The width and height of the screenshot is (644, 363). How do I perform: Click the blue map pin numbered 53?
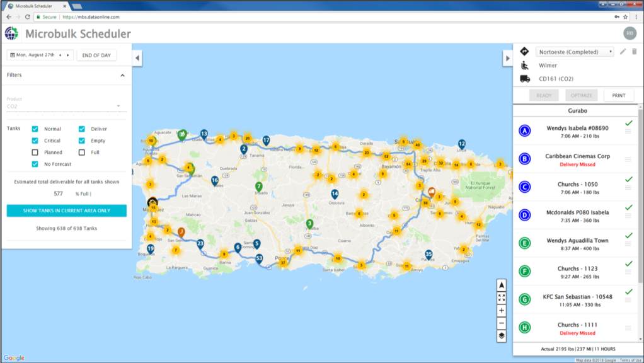tap(259, 258)
